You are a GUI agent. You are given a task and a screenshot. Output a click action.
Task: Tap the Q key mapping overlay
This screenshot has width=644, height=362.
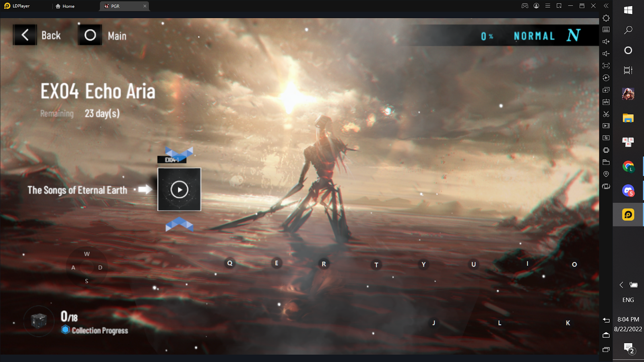230,263
